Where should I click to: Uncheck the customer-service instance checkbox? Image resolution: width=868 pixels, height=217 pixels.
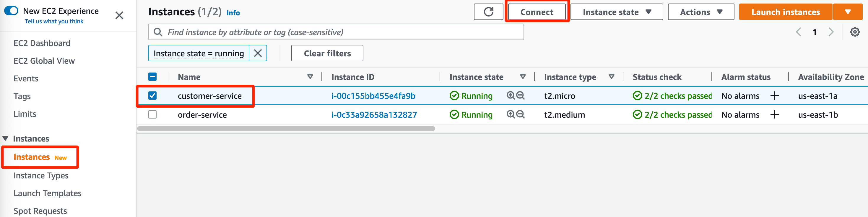152,96
